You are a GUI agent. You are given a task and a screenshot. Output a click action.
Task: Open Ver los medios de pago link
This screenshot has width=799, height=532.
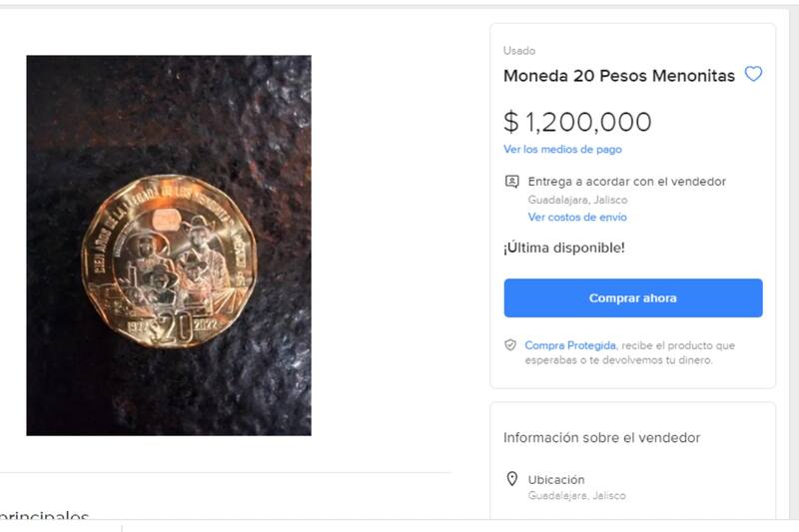tap(562, 149)
